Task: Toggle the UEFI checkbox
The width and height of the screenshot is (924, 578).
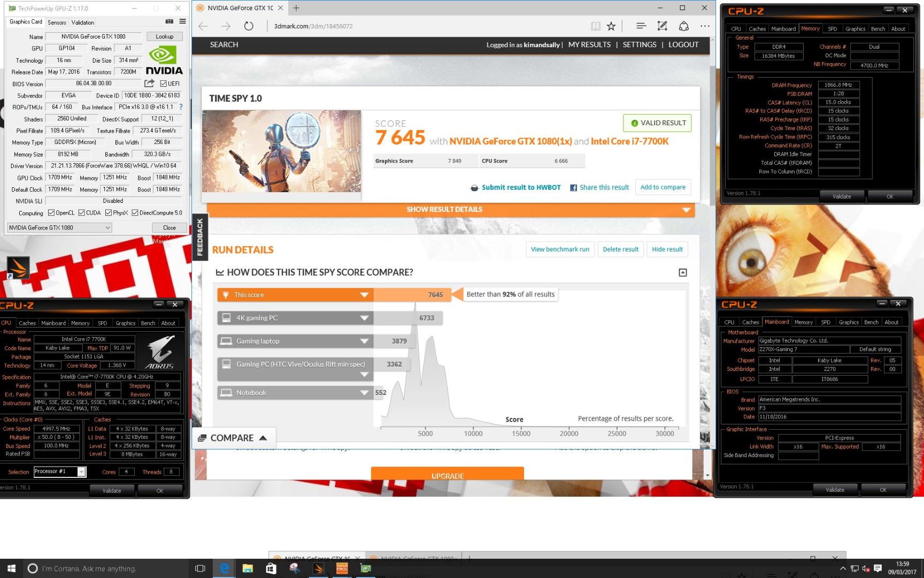Action: click(x=163, y=83)
